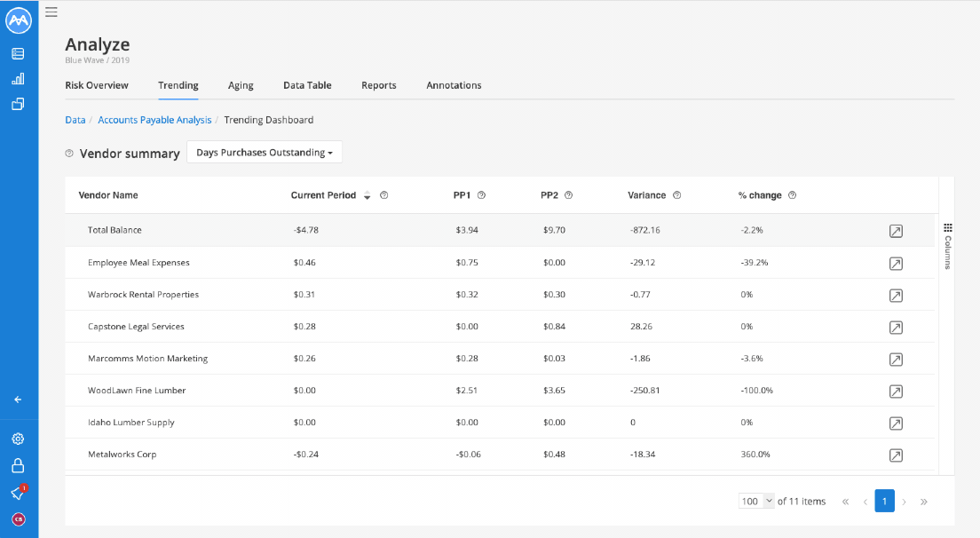Click the Variance column help icon
The image size is (980, 538).
click(677, 195)
